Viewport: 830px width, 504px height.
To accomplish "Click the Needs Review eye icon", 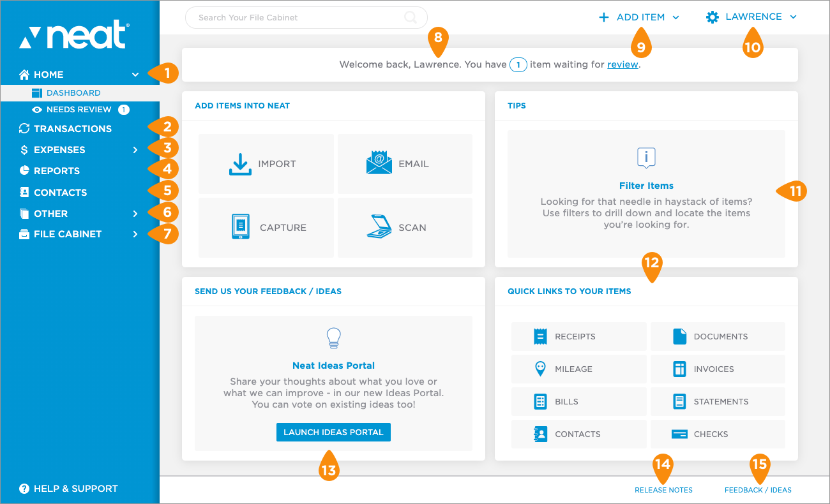I will pyautogui.click(x=37, y=110).
